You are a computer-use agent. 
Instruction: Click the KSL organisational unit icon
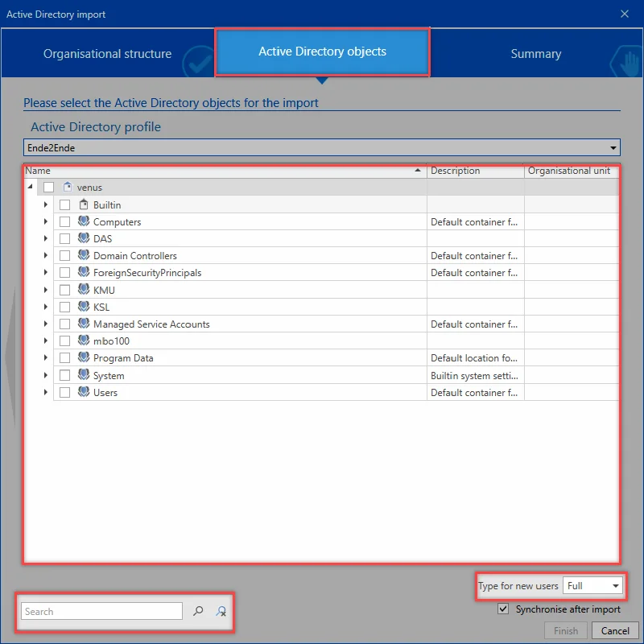(84, 307)
